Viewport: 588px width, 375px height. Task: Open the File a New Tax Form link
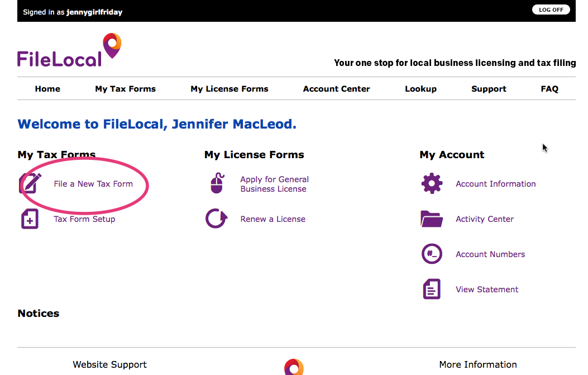93,184
